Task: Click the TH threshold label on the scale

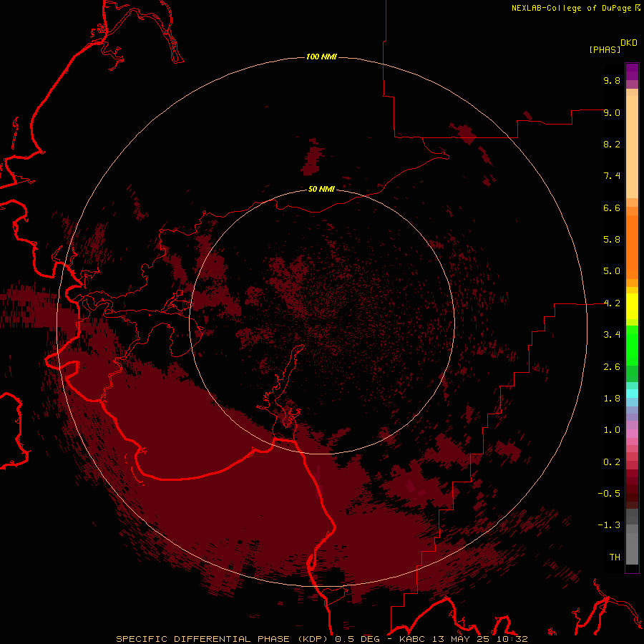Action: click(x=615, y=557)
